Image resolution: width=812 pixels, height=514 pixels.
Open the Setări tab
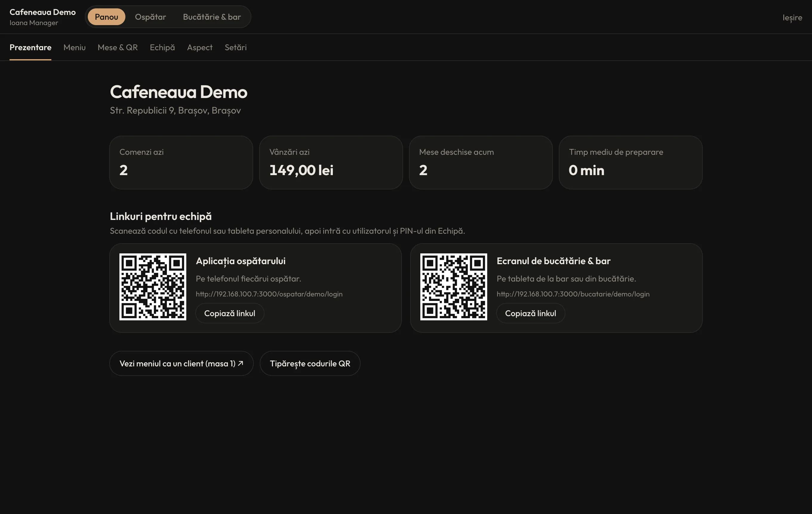pyautogui.click(x=236, y=47)
